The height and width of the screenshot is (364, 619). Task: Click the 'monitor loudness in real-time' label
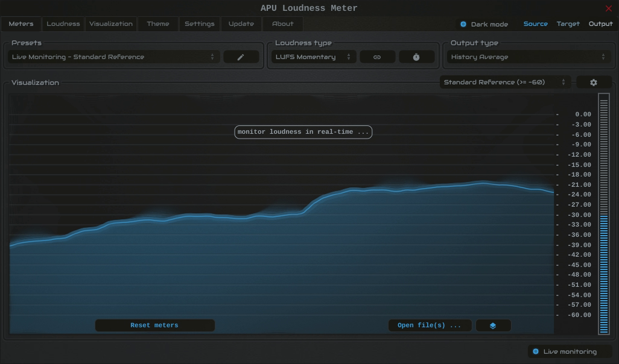303,132
